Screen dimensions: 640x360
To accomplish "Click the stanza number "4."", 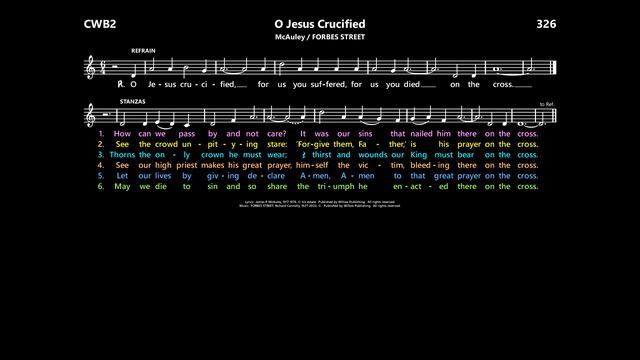I will coord(101,165).
